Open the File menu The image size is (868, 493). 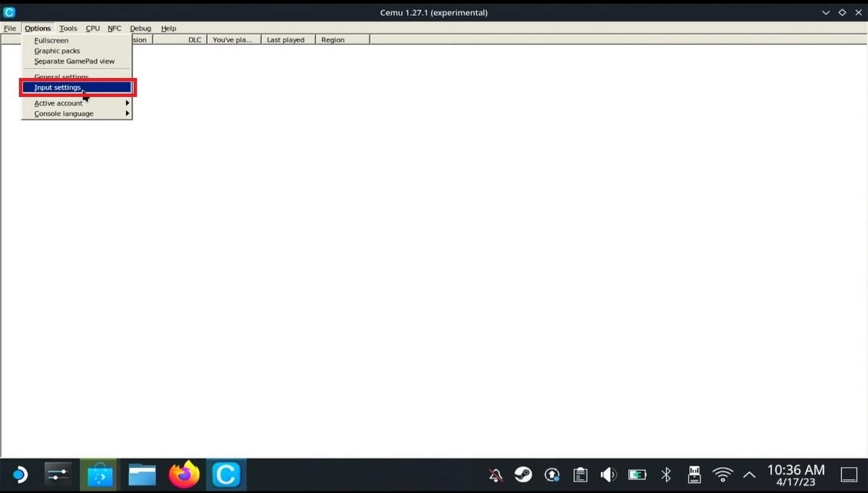tap(10, 28)
